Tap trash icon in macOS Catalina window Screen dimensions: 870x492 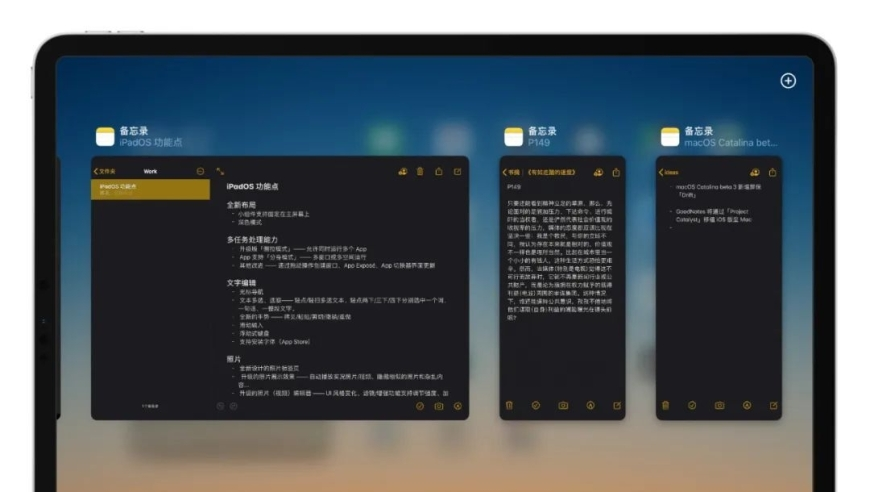click(x=666, y=405)
